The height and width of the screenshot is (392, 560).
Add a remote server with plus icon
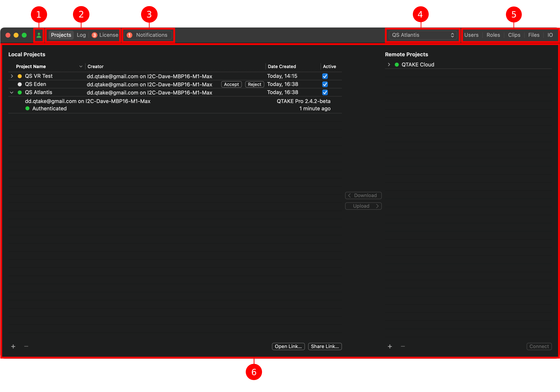click(x=390, y=346)
